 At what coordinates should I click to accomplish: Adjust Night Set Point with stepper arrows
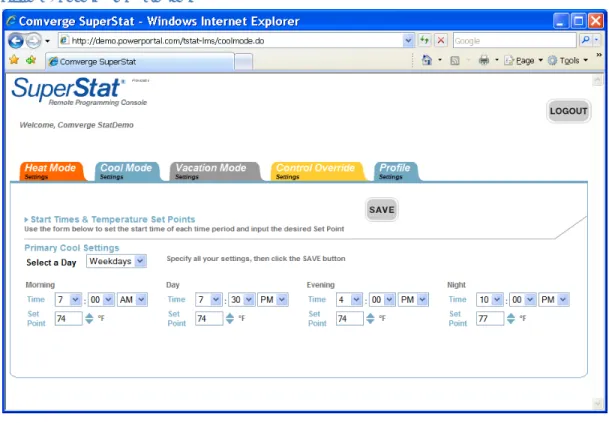511,319
